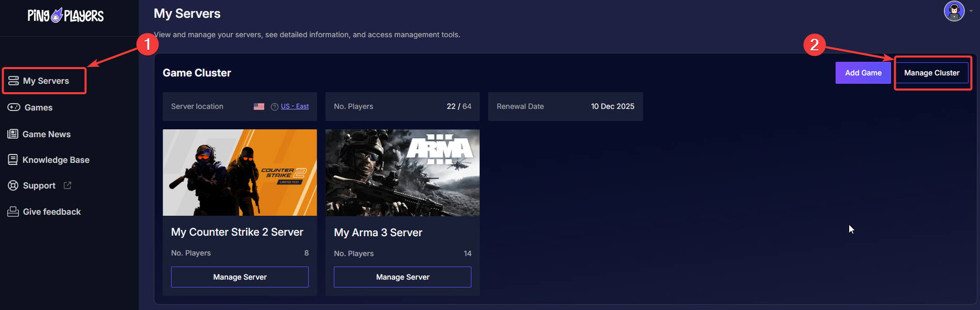980x310 pixels.
Task: Click the 10 Dec 2025 renewal date
Action: tap(613, 106)
